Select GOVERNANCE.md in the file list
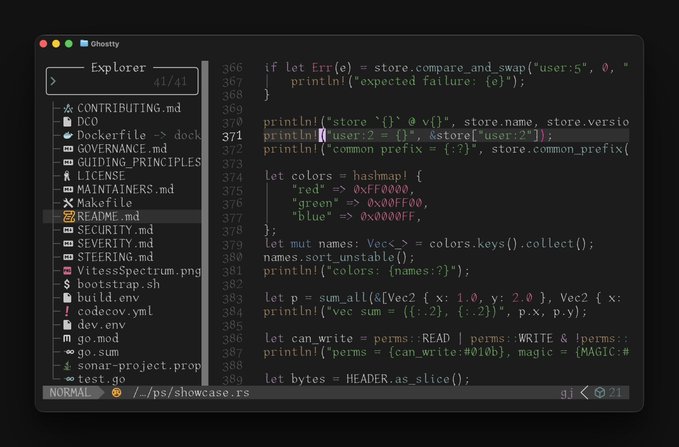This screenshot has width=679, height=447. tap(122, 149)
